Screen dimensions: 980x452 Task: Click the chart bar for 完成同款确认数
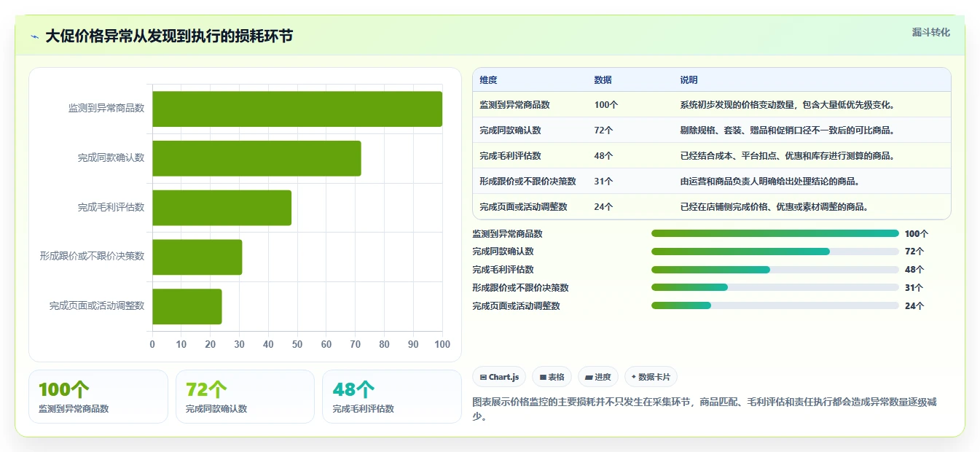click(256, 158)
